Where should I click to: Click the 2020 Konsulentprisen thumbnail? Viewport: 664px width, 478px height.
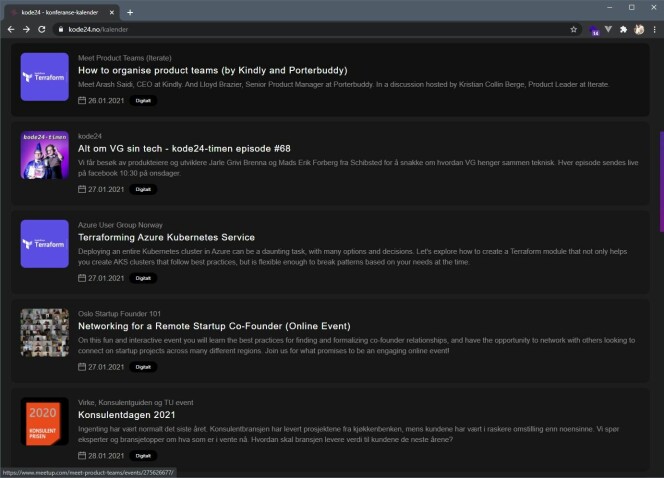(x=44, y=421)
